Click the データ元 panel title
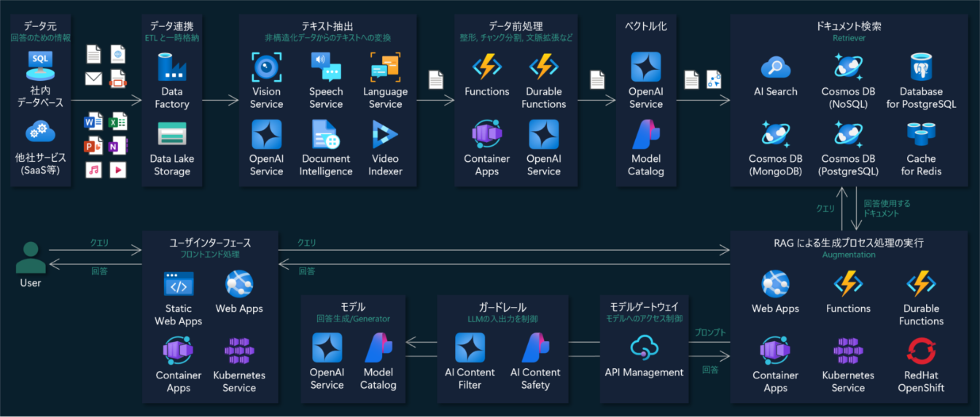 [x=40, y=26]
